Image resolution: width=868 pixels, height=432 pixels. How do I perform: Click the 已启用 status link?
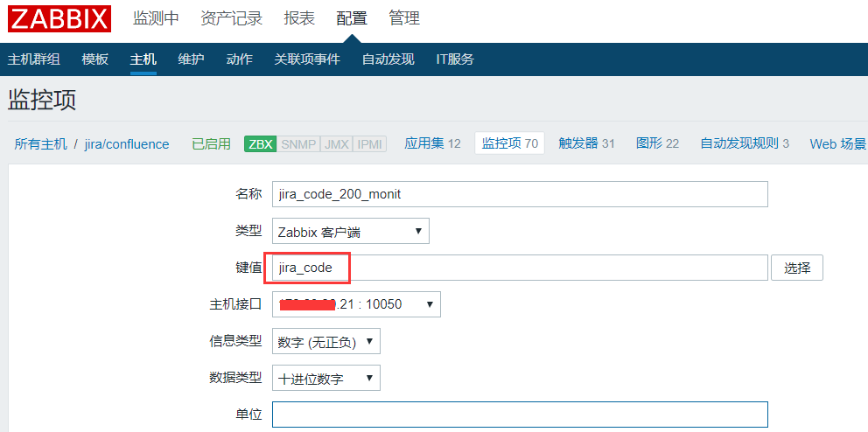[211, 143]
